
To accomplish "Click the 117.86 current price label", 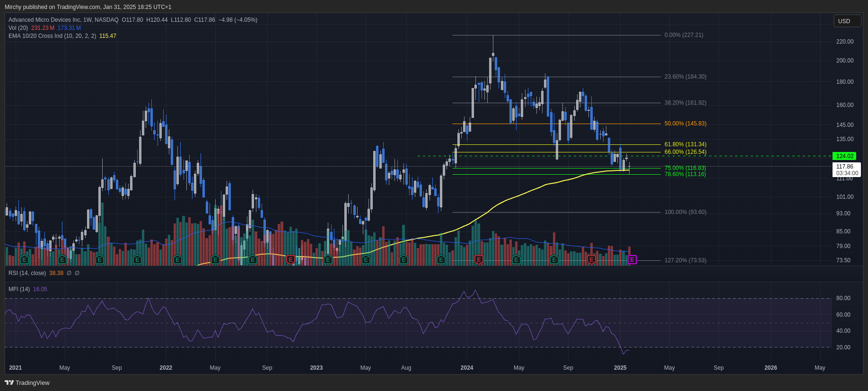I will tap(846, 169).
